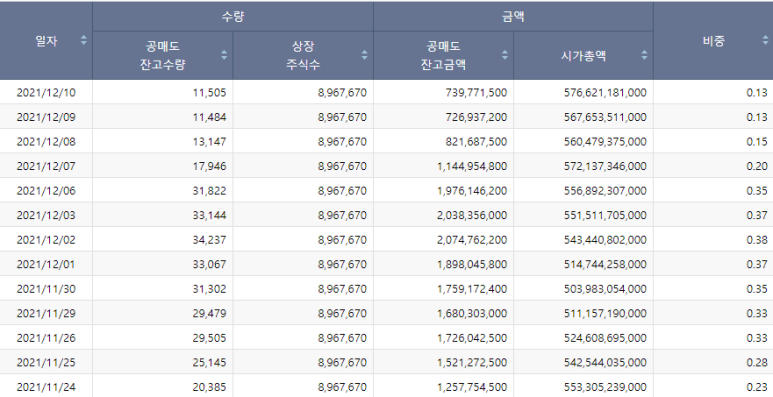Click market cap value 553,305,239,000
The image size is (773, 397).
point(605,387)
